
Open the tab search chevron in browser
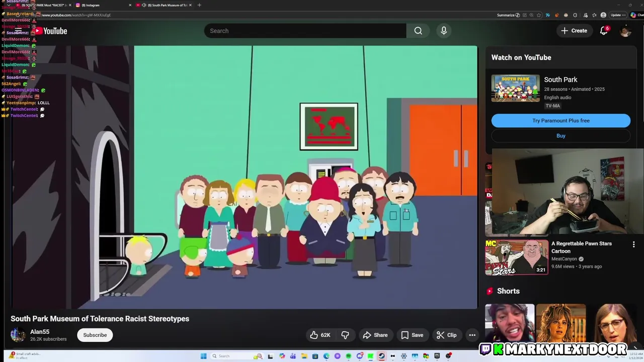point(9,5)
